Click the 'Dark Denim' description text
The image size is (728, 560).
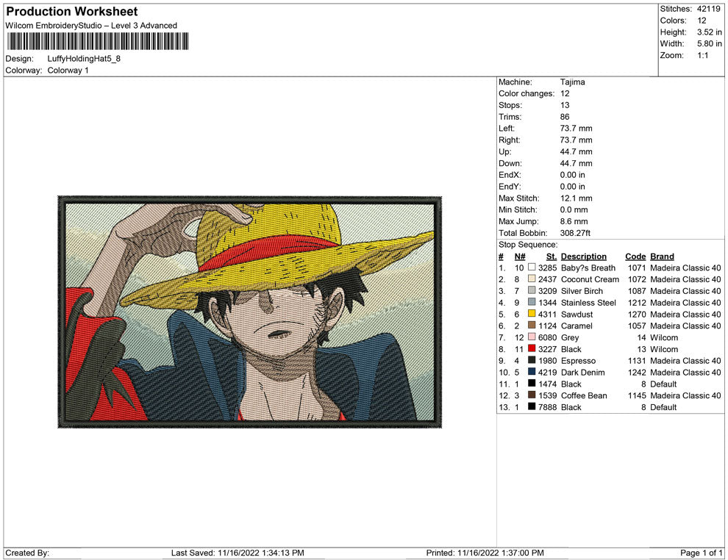582,372
